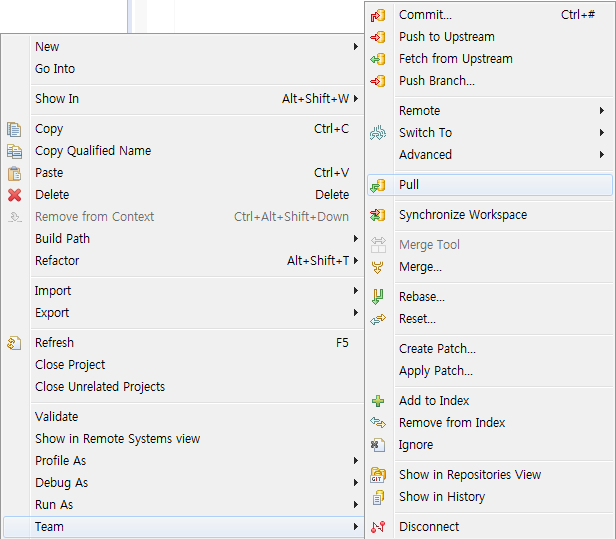Expand the Switch To submenu arrow
The image size is (616, 539).
(x=601, y=133)
